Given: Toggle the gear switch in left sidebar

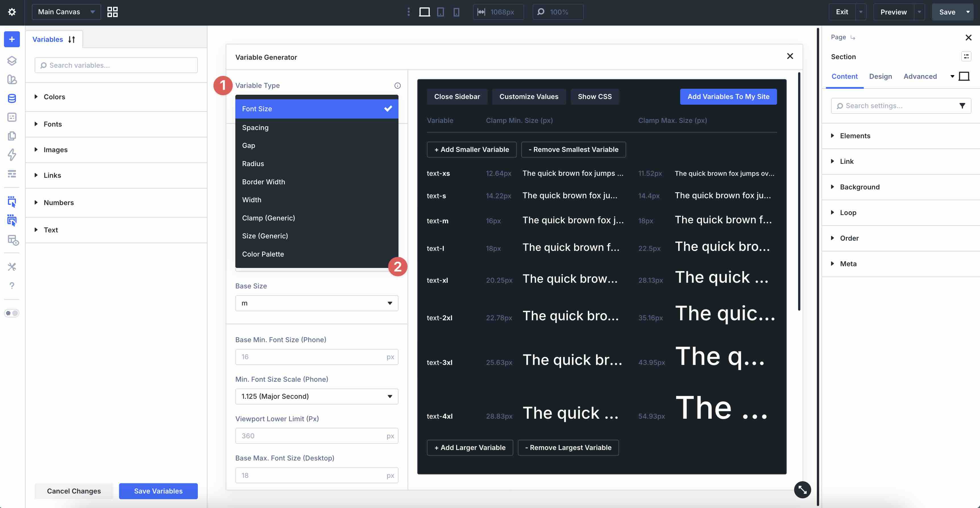Looking at the screenshot, I should [12, 313].
